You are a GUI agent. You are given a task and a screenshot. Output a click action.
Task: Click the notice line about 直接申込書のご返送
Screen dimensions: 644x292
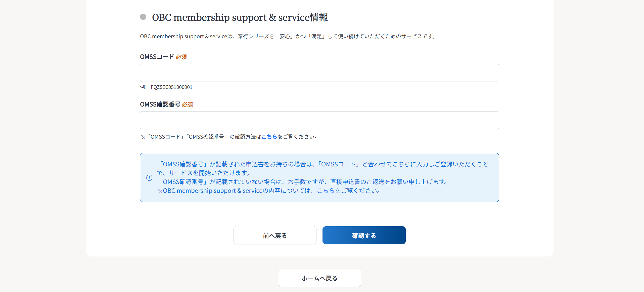pos(303,182)
